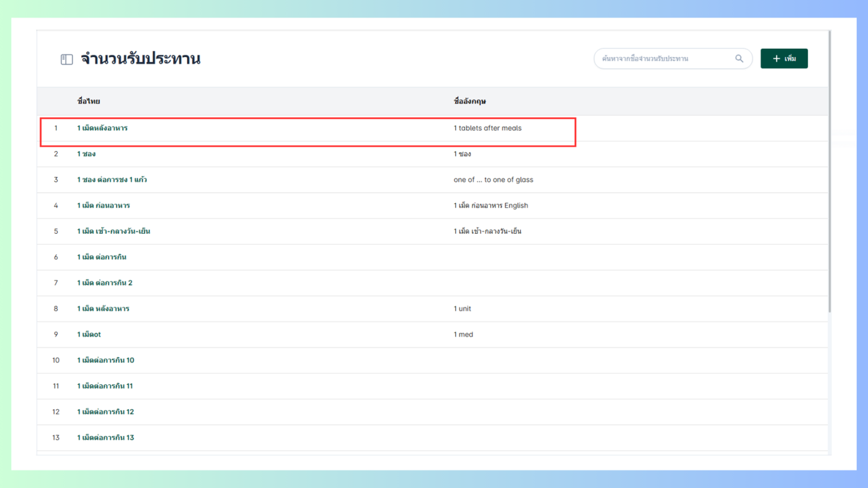Open row 2 Thai name '1 ซอง'

tap(86, 154)
